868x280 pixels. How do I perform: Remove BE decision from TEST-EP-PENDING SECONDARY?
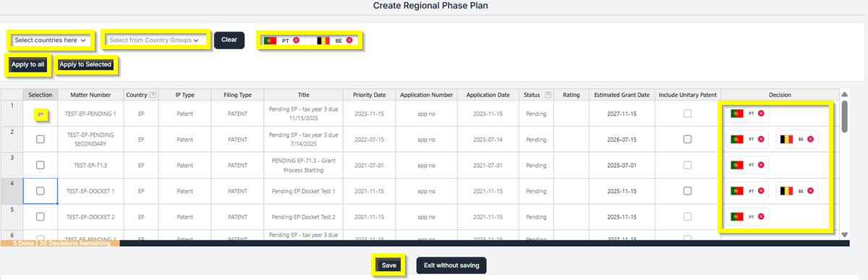[810, 139]
